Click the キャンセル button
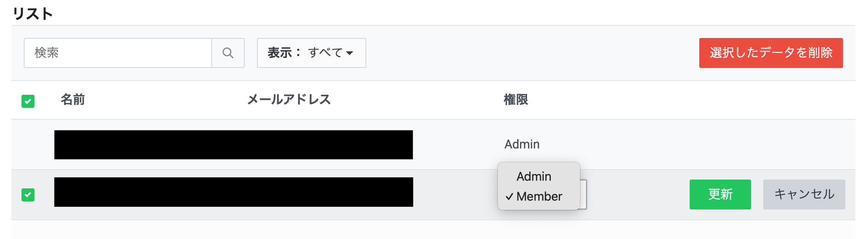868x239 pixels. [x=804, y=194]
